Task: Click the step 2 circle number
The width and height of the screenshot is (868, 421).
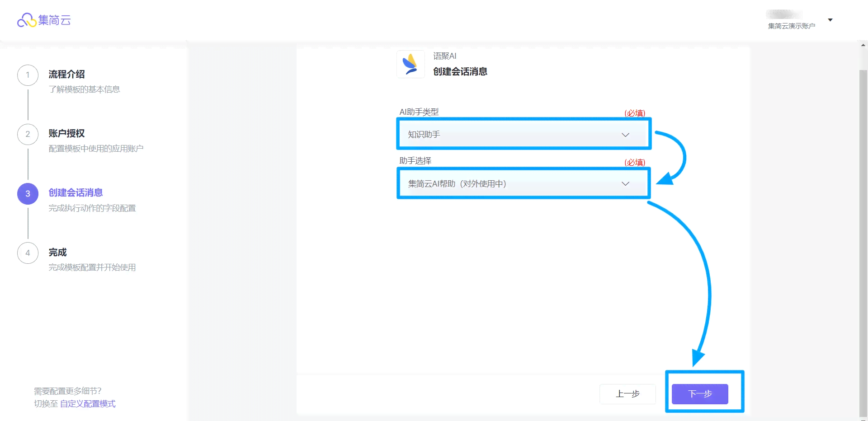Action: [x=28, y=134]
